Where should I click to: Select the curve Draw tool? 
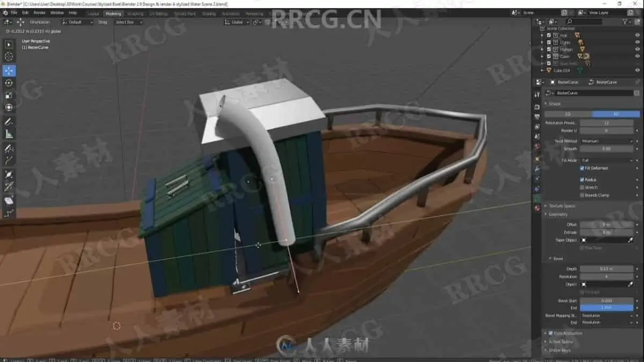(x=9, y=148)
